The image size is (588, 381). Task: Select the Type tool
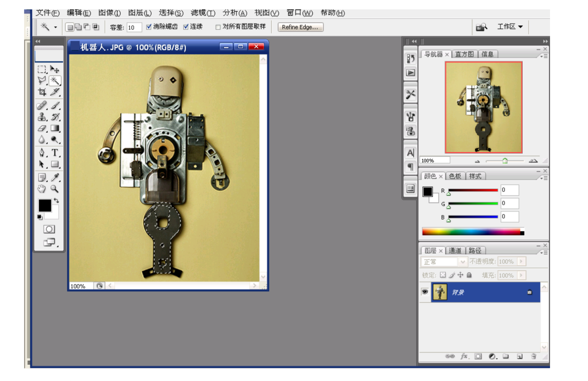55,152
